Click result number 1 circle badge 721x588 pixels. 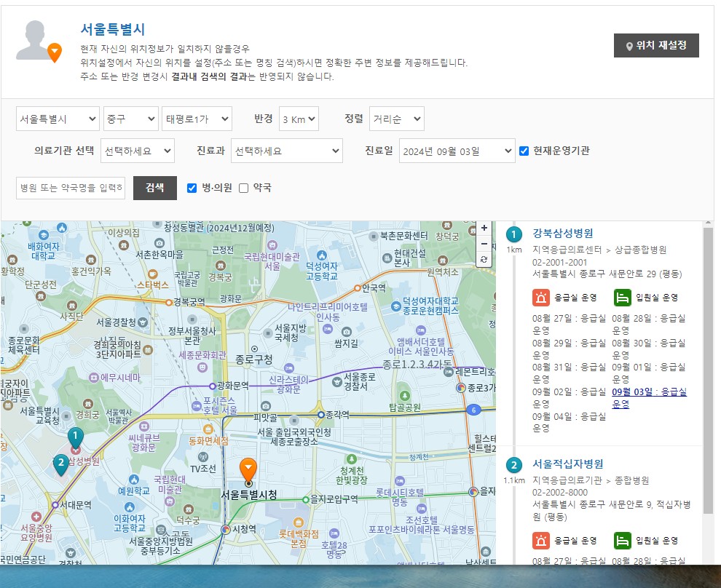[513, 234]
